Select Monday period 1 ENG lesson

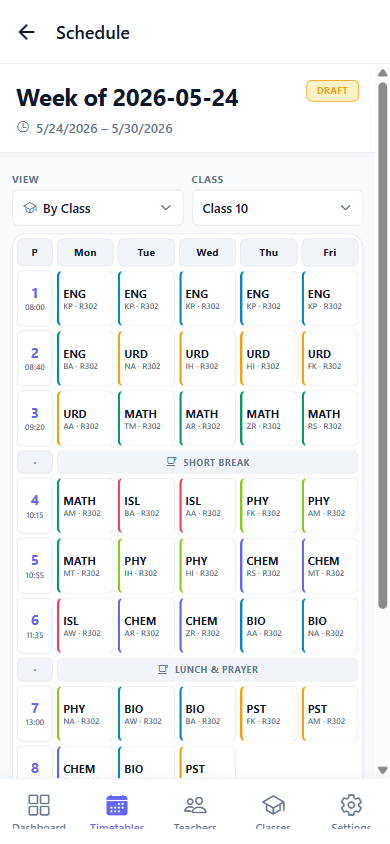point(86,299)
